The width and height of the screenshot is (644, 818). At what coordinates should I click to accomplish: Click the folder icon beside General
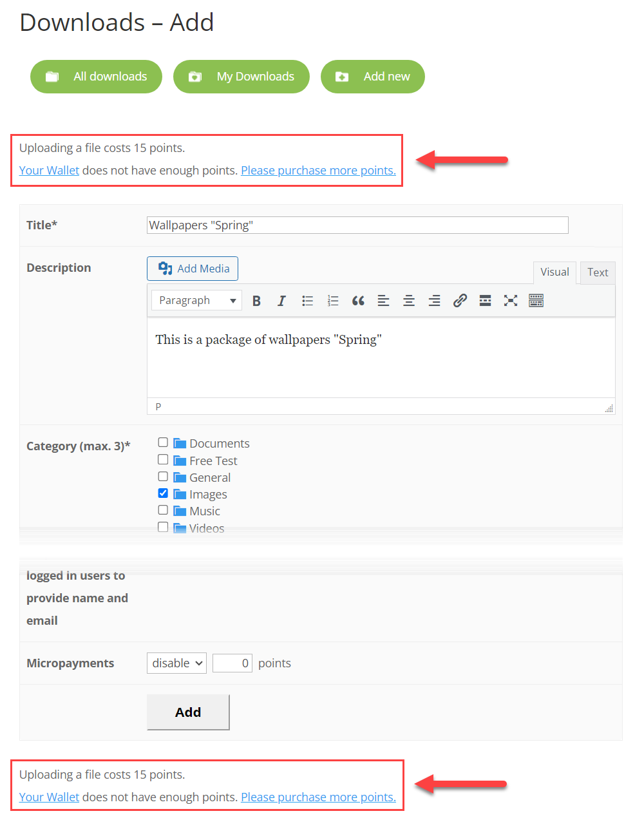coord(180,478)
